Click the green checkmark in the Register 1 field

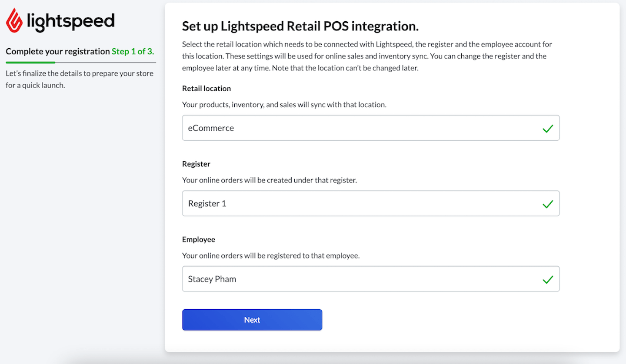548,204
